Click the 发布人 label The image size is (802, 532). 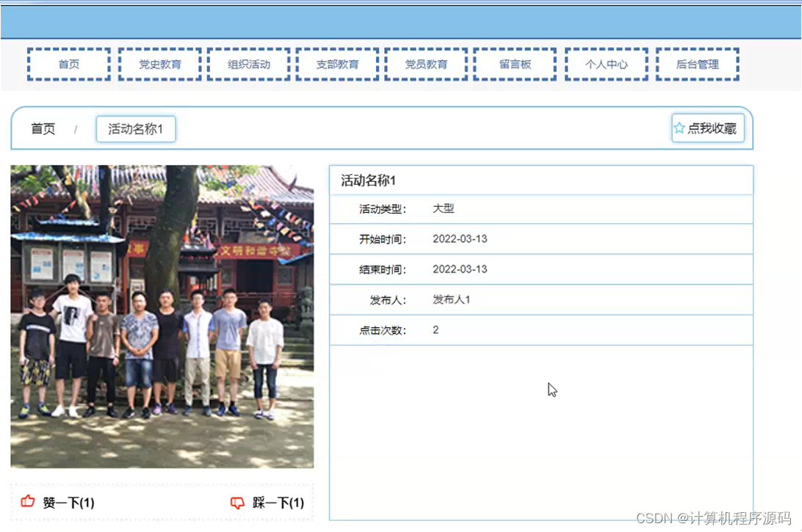[388, 300]
